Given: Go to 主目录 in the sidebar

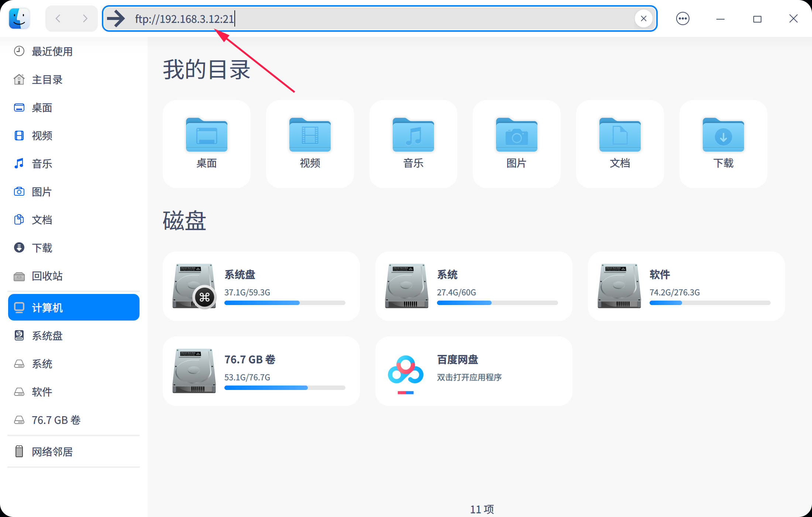Looking at the screenshot, I should tap(47, 79).
